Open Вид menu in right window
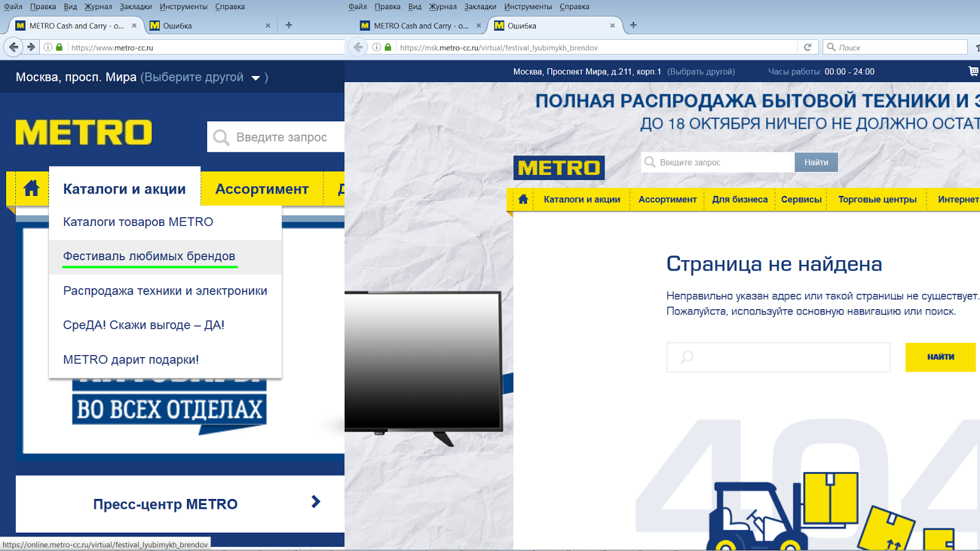The image size is (980, 551). tap(415, 7)
